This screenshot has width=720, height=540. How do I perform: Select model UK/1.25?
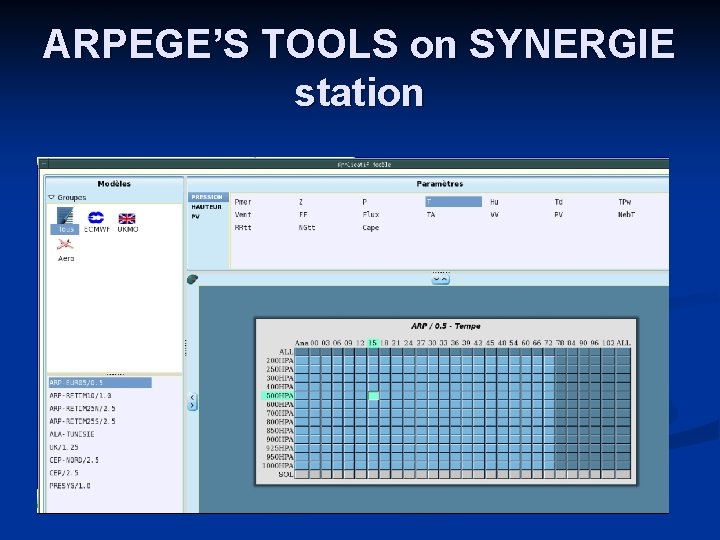click(64, 447)
